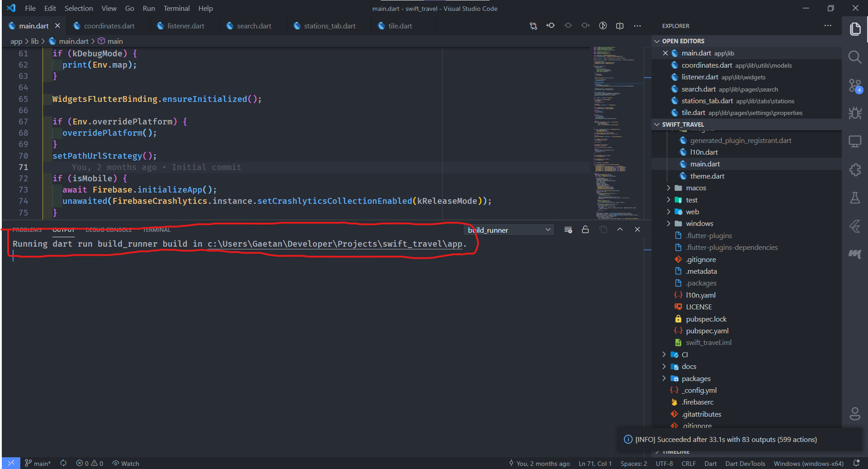Viewport: 868px width, 469px height.
Task: Open the Search view in the activity bar
Action: (x=855, y=57)
